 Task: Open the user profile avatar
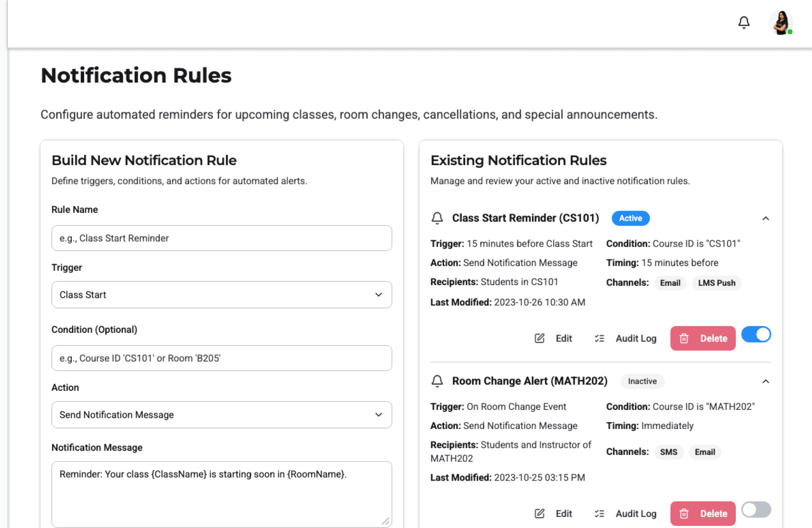click(780, 23)
